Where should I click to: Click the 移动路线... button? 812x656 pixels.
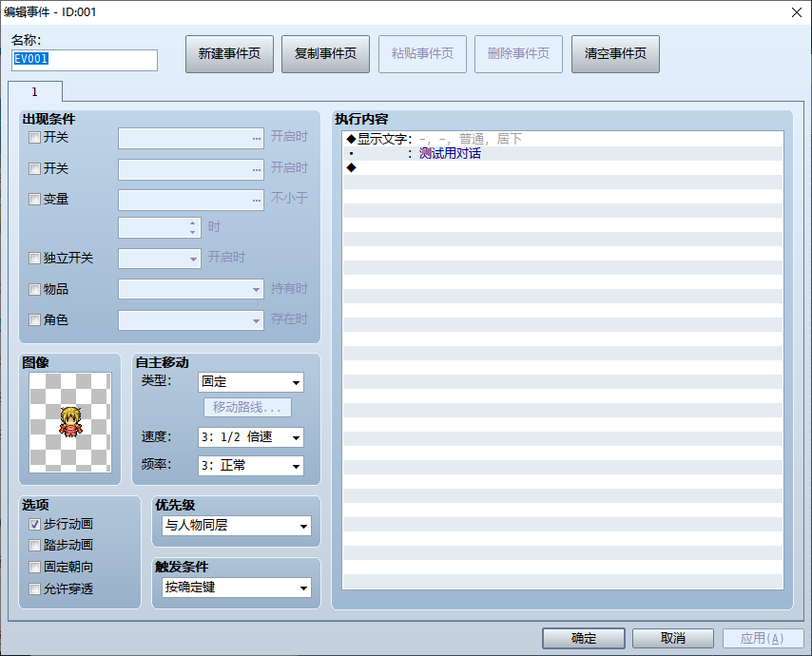[247, 408]
